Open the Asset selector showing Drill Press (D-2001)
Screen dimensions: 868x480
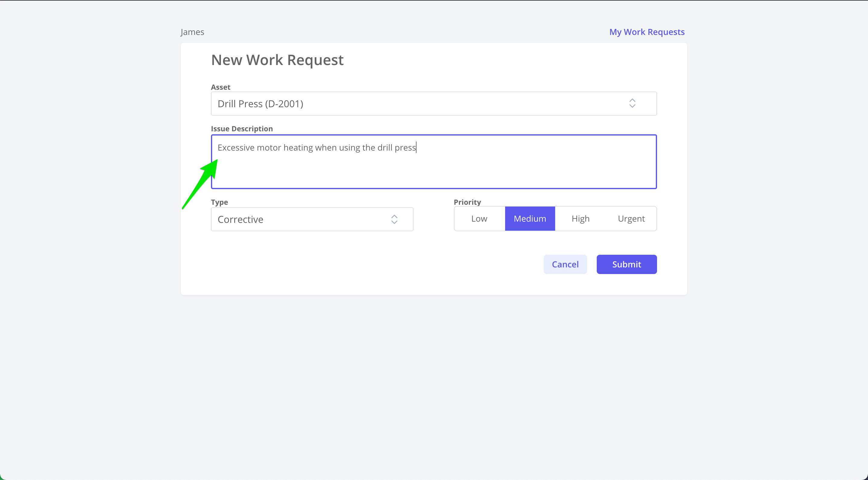pyautogui.click(x=433, y=103)
